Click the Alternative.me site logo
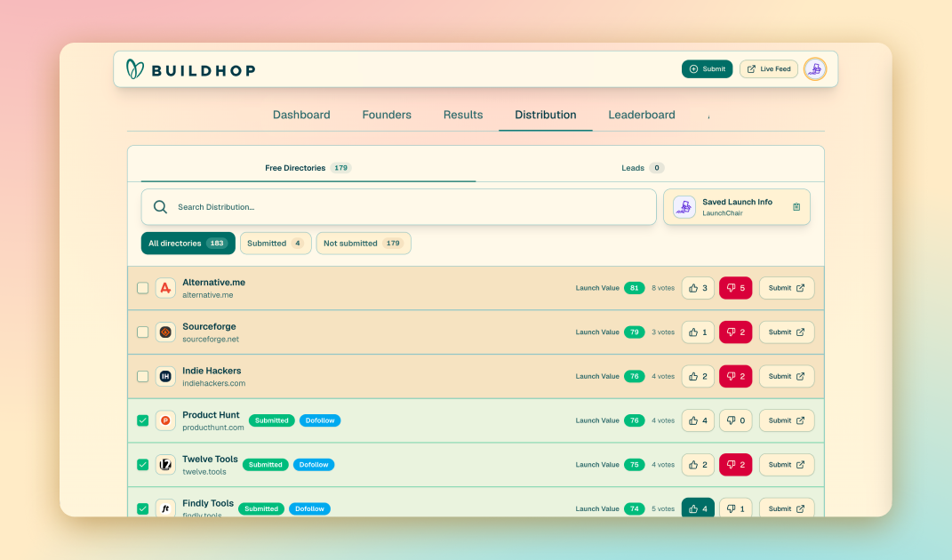 point(165,288)
